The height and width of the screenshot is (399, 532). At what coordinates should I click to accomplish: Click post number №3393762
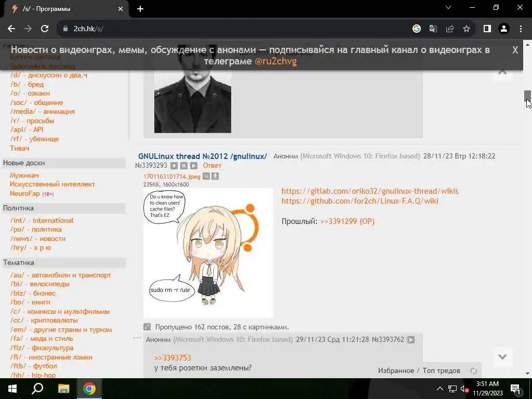pyautogui.click(x=388, y=340)
